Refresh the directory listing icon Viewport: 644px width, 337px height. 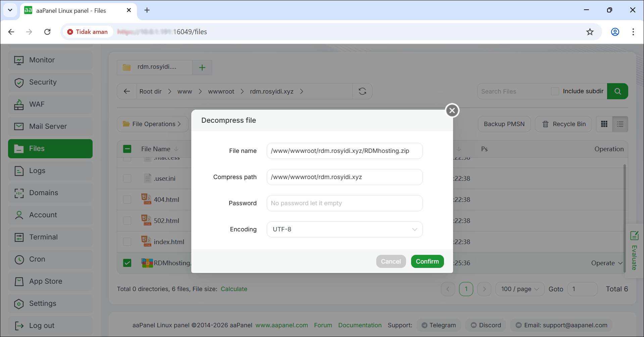click(x=362, y=91)
